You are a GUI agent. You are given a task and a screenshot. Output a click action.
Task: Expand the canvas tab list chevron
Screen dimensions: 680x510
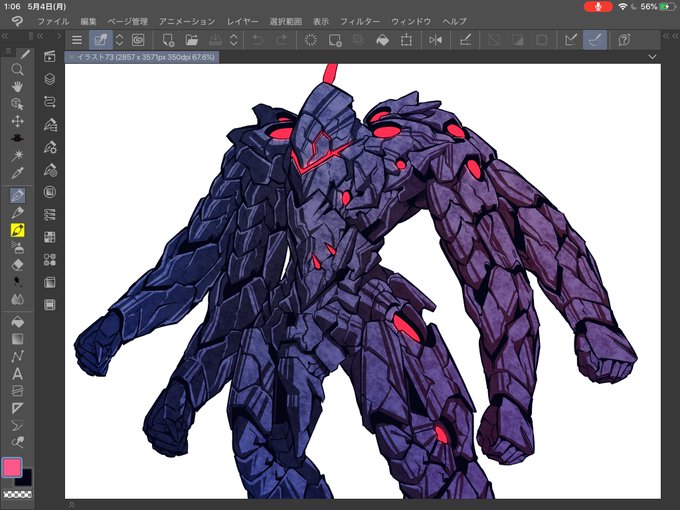652,57
